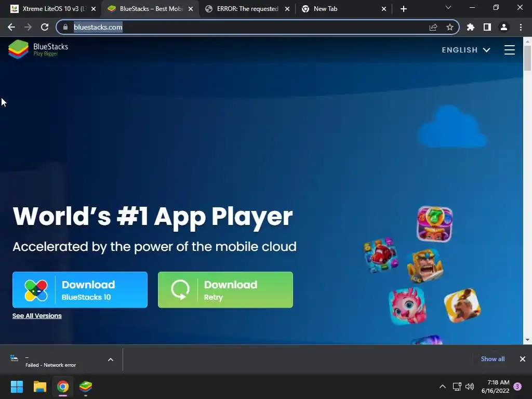Click the slot machine game icon
Viewport: 532px width, 399px height.
click(x=435, y=224)
